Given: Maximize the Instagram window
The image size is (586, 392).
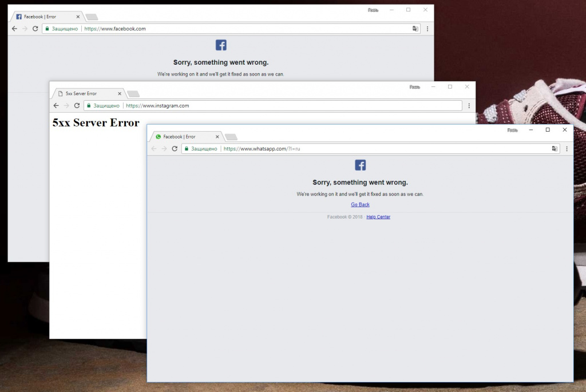Looking at the screenshot, I should (x=450, y=86).
